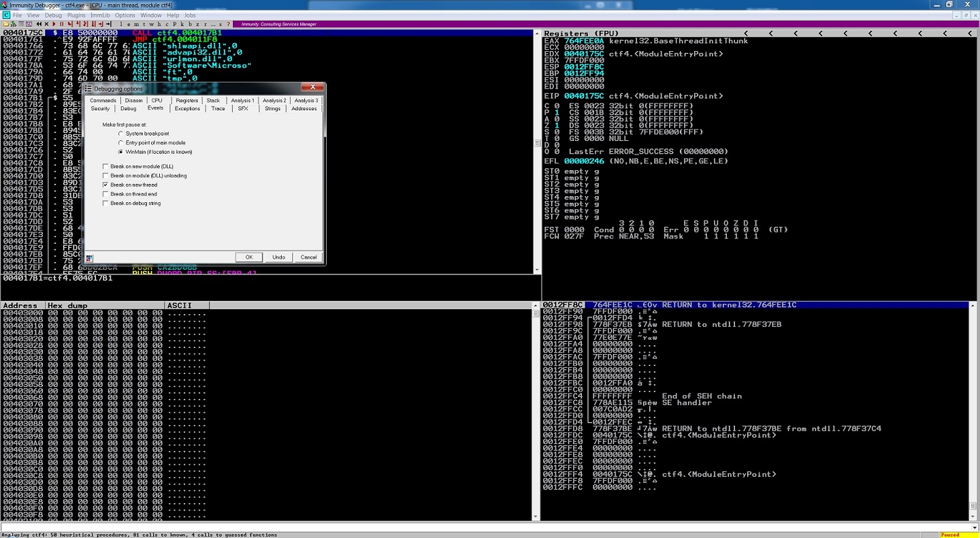The height and width of the screenshot is (538, 980).
Task: Show breakpoints using the 'b' toolbar icon
Action: tap(190, 24)
